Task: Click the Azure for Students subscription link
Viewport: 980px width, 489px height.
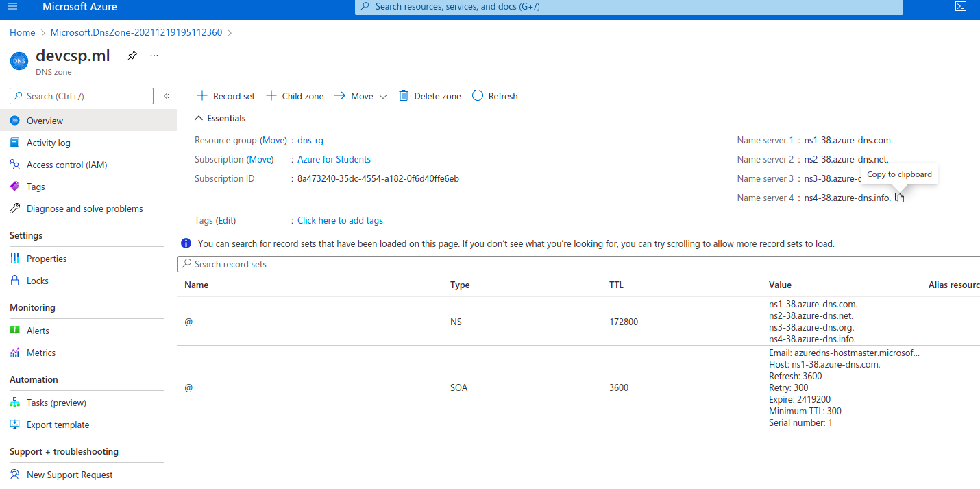Action: click(x=334, y=159)
